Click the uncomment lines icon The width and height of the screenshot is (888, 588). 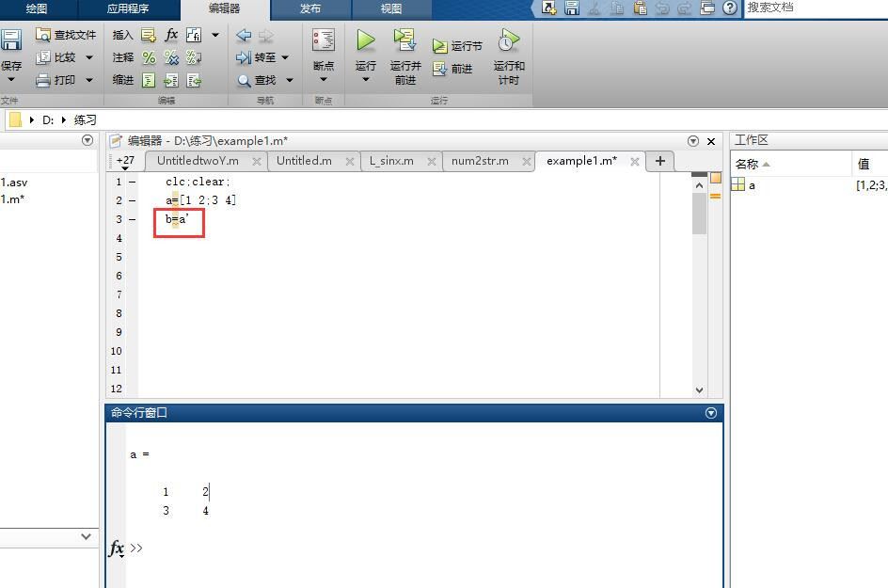pos(171,57)
